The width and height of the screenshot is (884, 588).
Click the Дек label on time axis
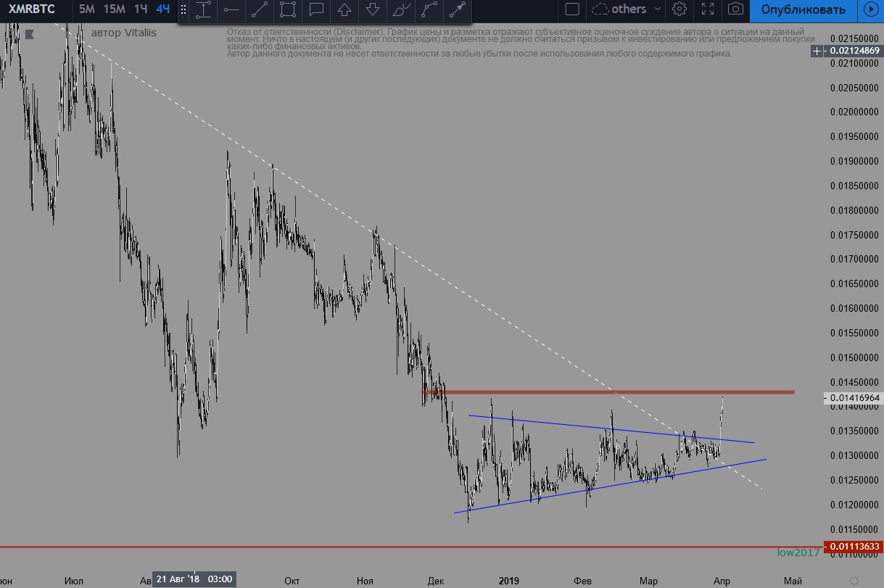click(436, 581)
